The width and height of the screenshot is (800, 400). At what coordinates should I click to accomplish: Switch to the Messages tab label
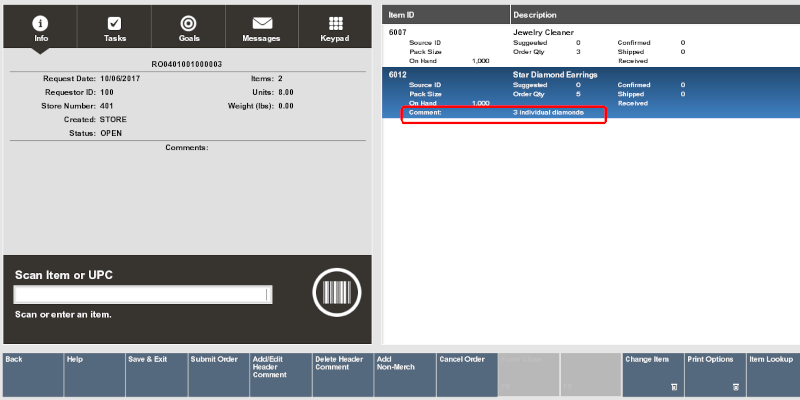(262, 38)
